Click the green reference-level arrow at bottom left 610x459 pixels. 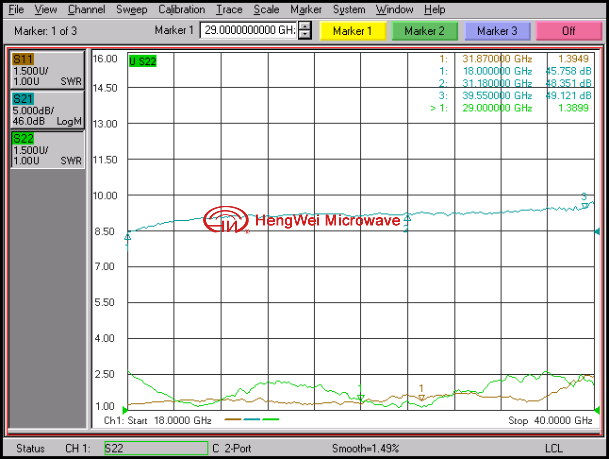click(x=124, y=410)
